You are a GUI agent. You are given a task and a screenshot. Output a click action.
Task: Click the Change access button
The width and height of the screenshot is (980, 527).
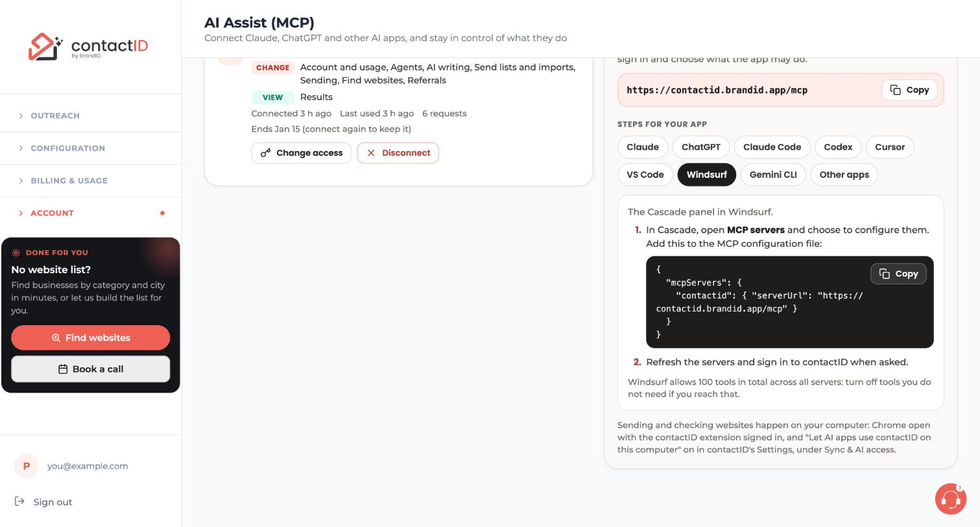pyautogui.click(x=301, y=153)
